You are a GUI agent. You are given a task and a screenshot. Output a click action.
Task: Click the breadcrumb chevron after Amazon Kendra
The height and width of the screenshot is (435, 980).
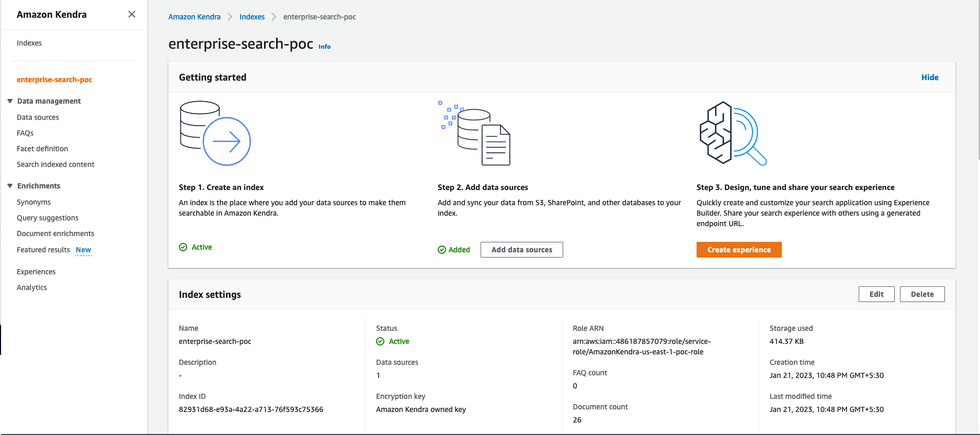pos(230,17)
